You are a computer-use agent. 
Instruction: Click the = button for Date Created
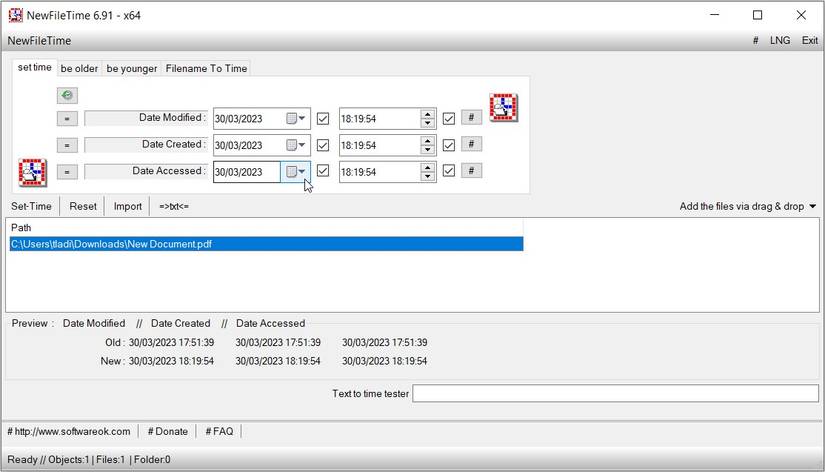pos(67,145)
